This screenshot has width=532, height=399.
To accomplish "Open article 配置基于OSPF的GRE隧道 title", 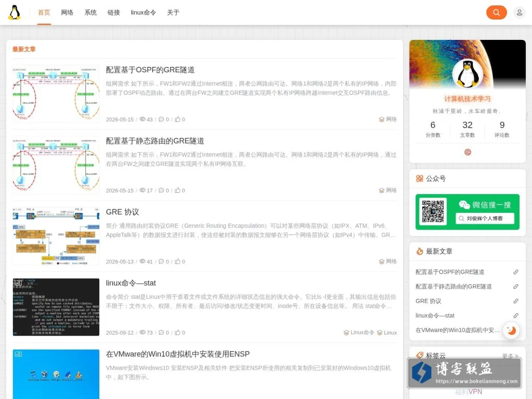I will point(150,70).
